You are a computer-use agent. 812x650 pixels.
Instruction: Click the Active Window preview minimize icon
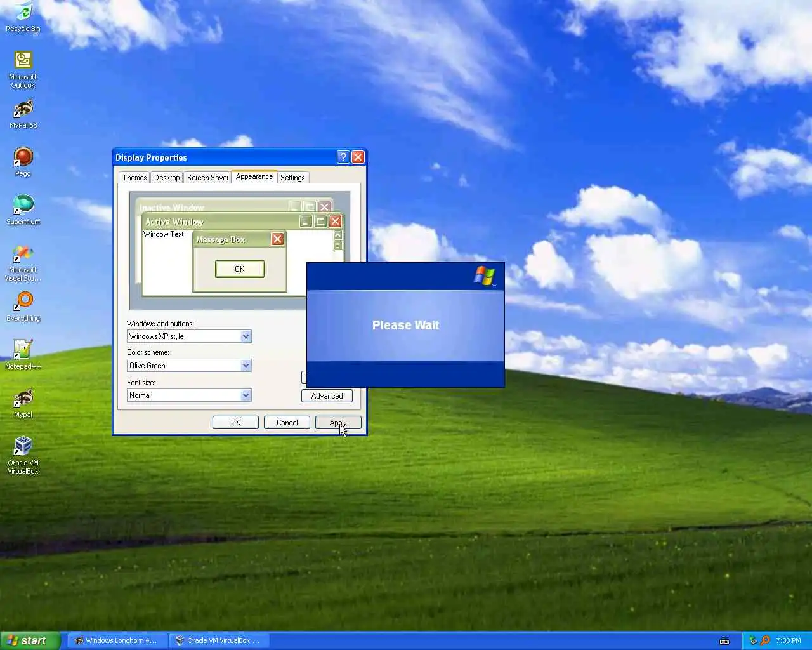tap(306, 221)
